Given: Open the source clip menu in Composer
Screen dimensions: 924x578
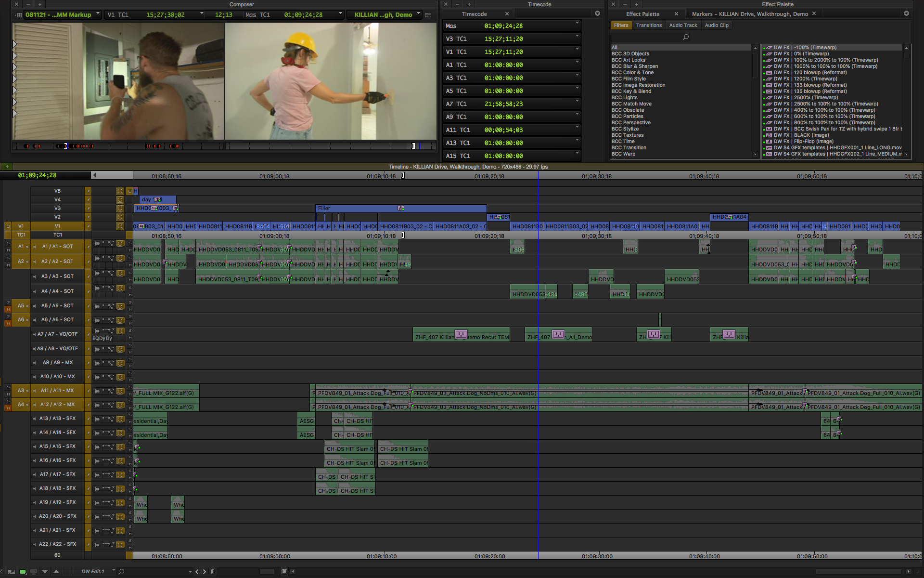Looking at the screenshot, I should pos(63,14).
